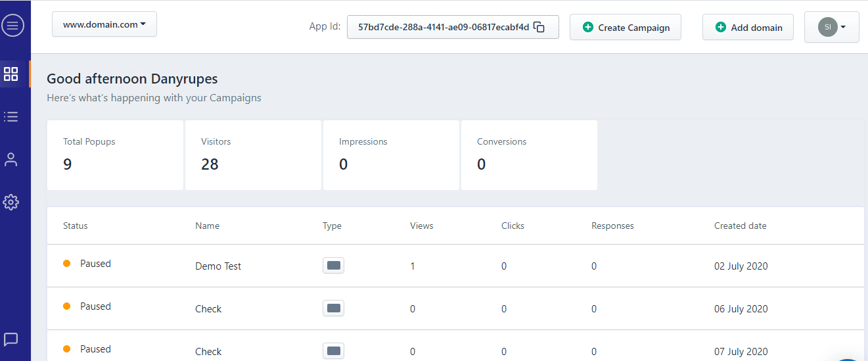Image resolution: width=868 pixels, height=361 pixels.
Task: Click the Create Campaign button
Action: 626,28
